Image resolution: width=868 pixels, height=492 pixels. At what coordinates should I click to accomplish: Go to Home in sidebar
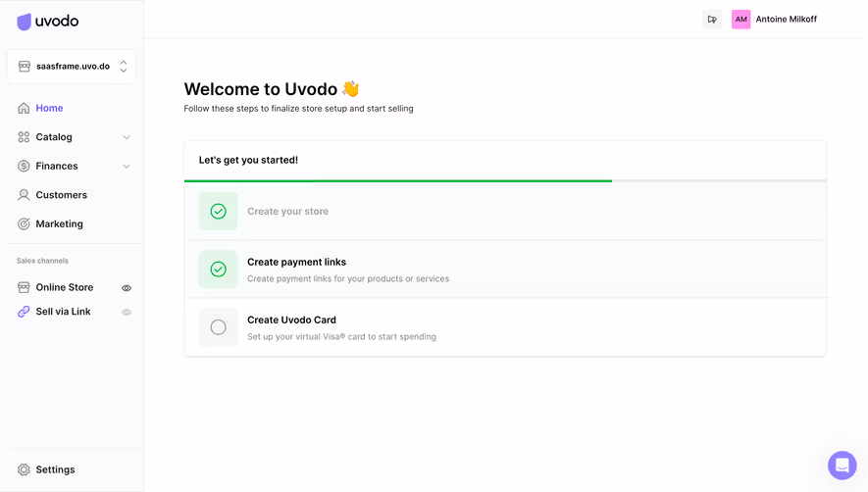click(x=49, y=108)
